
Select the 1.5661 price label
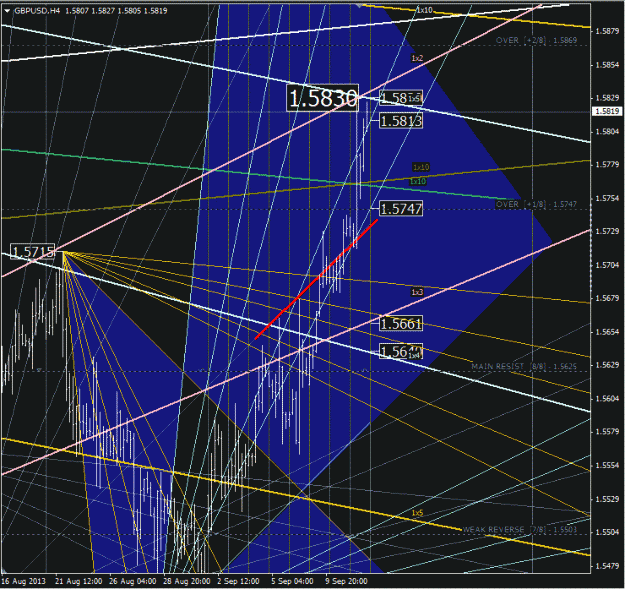coord(401,323)
